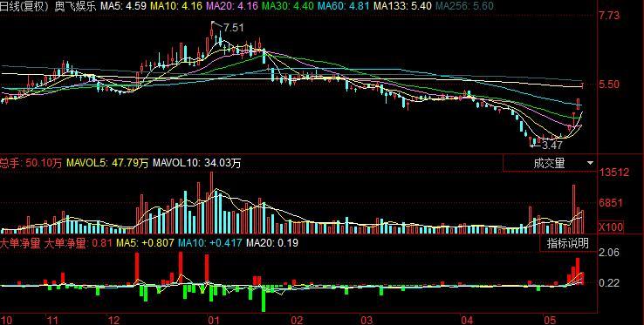Select the MA256 legend value 5.60
This screenshot has width=644, height=325.
pos(485,6)
